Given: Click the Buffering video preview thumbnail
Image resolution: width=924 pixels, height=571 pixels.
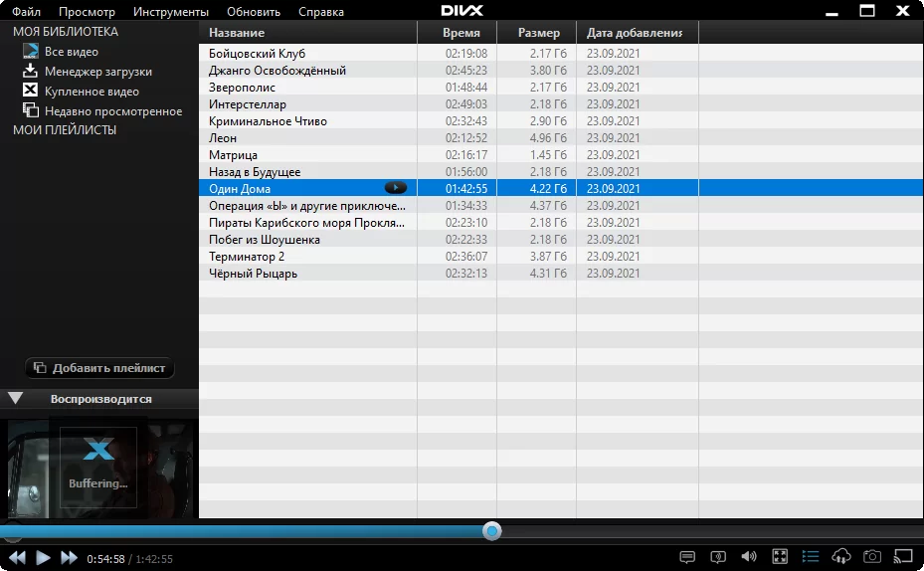Looking at the screenshot, I should 99,469.
